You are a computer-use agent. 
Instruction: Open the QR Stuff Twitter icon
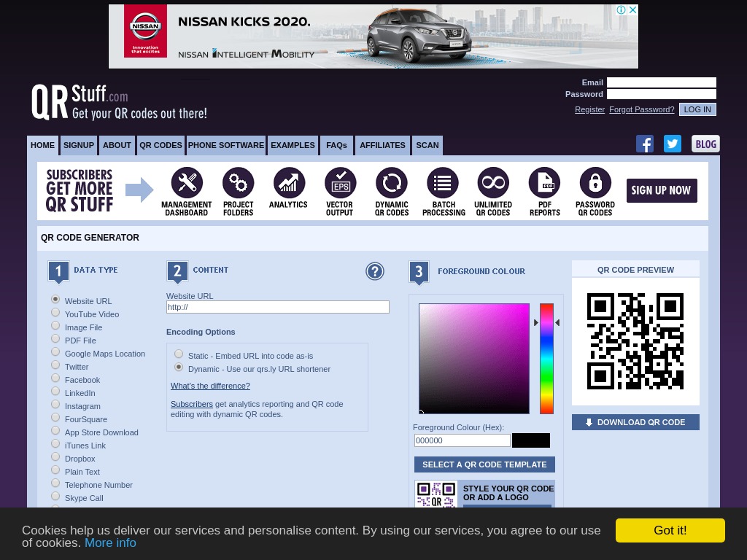[672, 144]
